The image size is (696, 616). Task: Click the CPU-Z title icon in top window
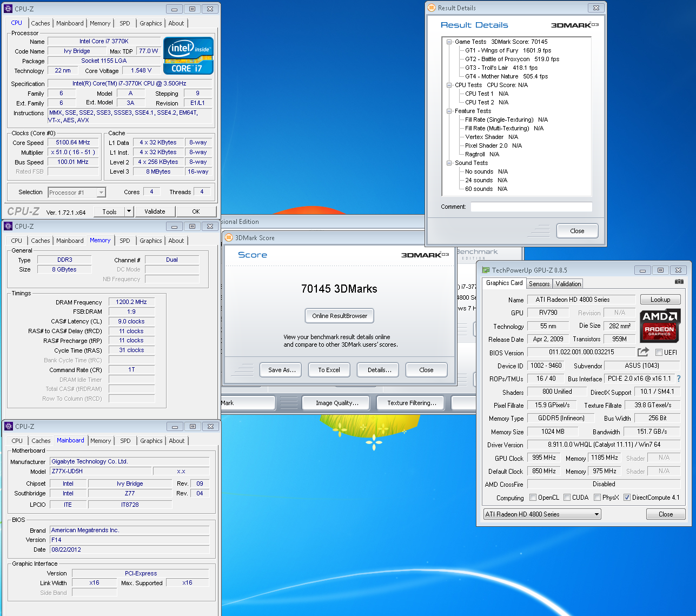click(x=8, y=9)
